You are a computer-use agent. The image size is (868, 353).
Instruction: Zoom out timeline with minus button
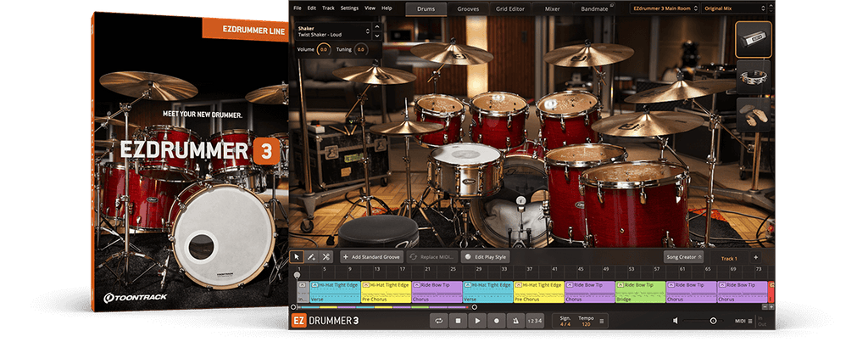pos(765,307)
